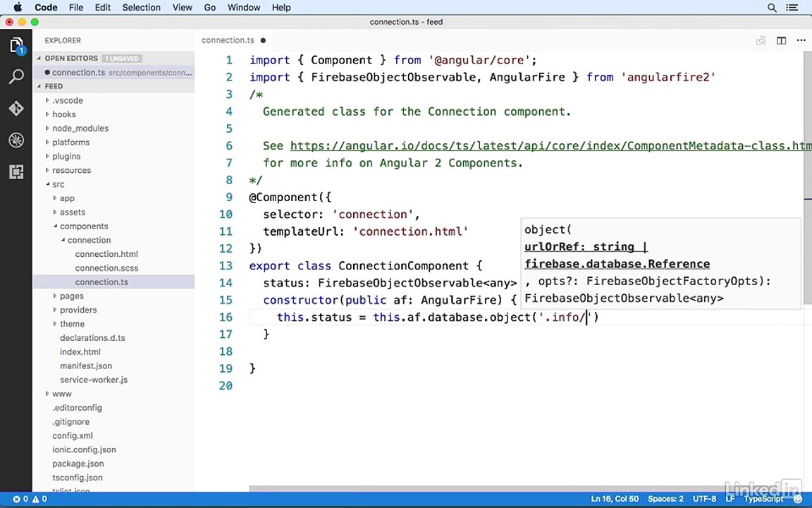Open the Help menu

coord(281,7)
